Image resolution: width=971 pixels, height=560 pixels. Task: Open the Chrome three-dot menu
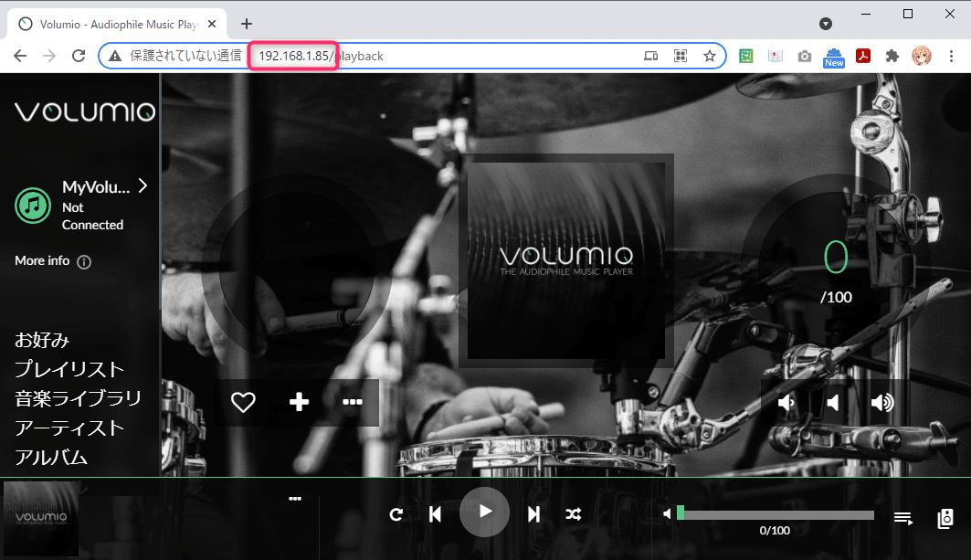point(951,56)
